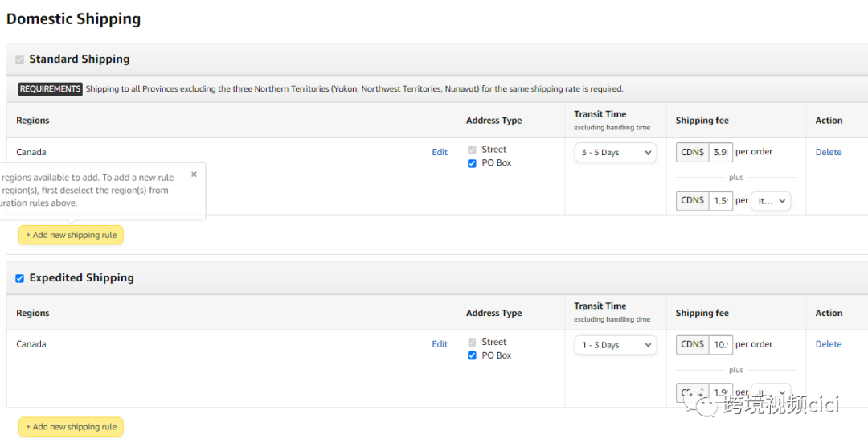Add new shipping rule under Expedited Shipping

(71, 427)
